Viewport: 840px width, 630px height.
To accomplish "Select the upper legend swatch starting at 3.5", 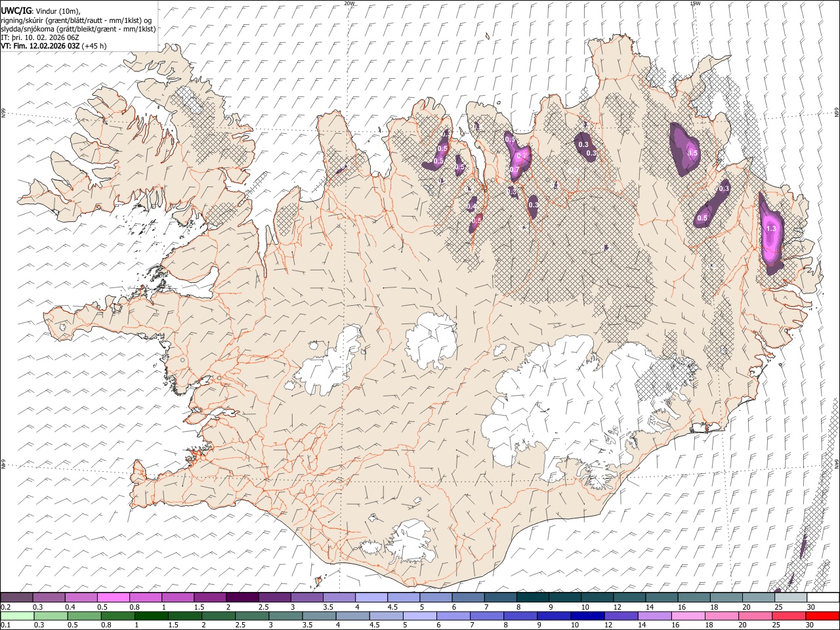I will click(x=339, y=598).
